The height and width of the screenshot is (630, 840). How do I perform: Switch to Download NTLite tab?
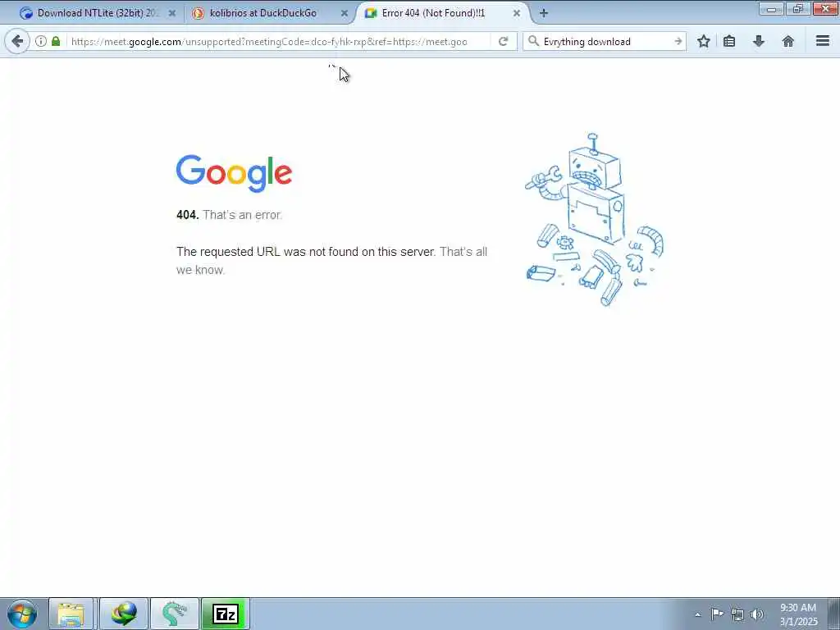pos(98,13)
